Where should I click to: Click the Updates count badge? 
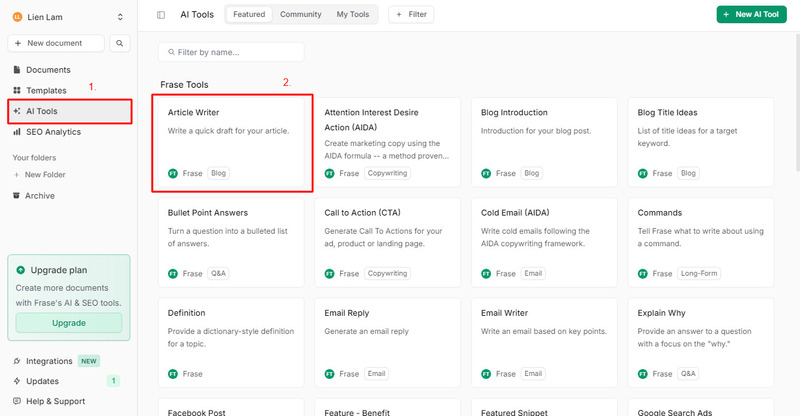click(x=113, y=381)
